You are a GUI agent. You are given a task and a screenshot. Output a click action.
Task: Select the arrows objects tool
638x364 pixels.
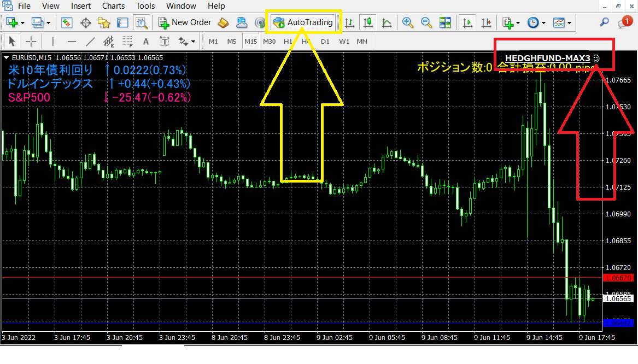coord(184,42)
